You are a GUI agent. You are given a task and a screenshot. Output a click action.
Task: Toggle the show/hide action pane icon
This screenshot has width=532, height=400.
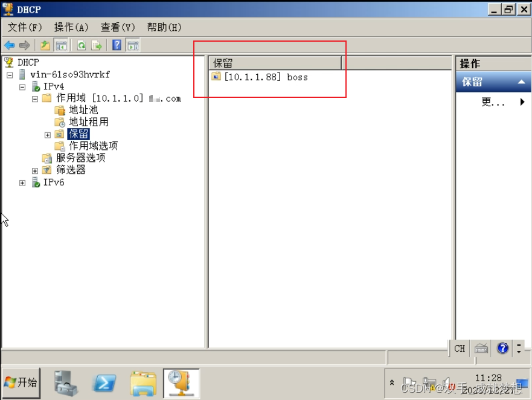(x=133, y=45)
